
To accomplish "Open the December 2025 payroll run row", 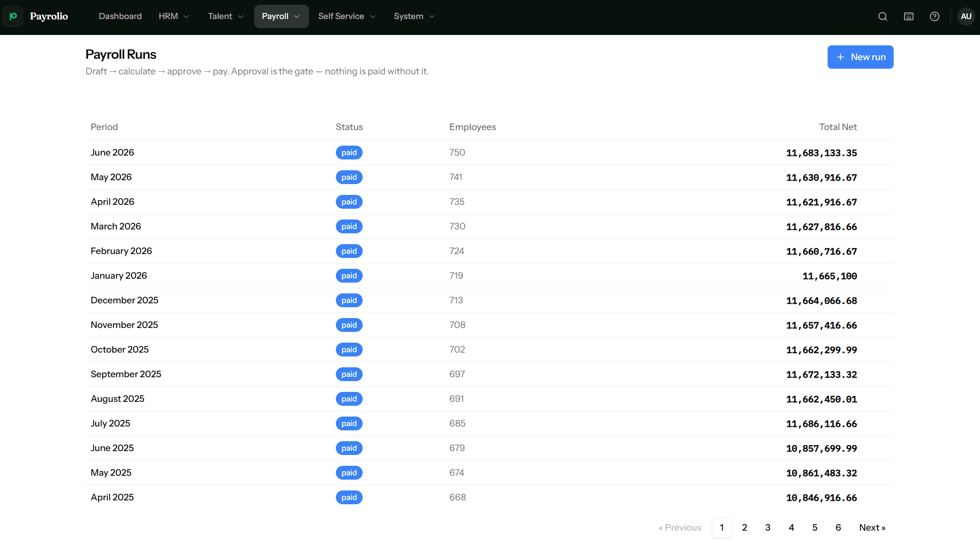I will (490, 300).
